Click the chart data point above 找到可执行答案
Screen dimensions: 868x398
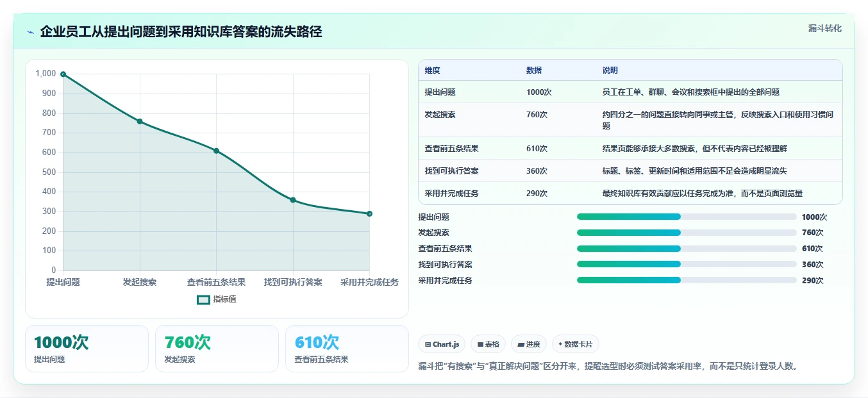coord(293,200)
